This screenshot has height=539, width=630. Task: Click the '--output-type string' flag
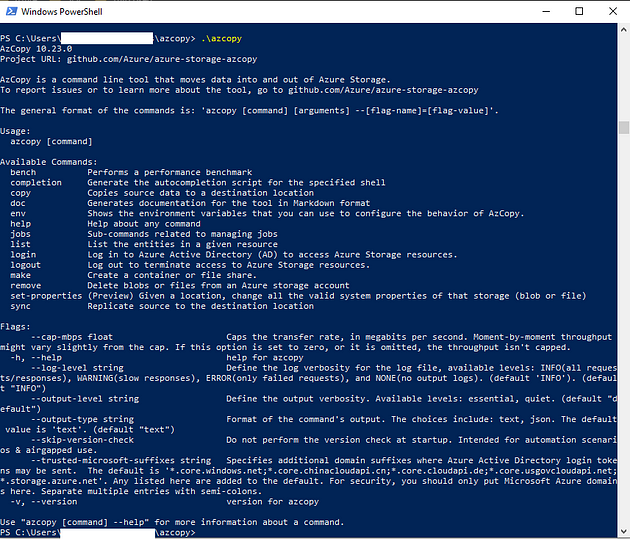tap(82, 419)
